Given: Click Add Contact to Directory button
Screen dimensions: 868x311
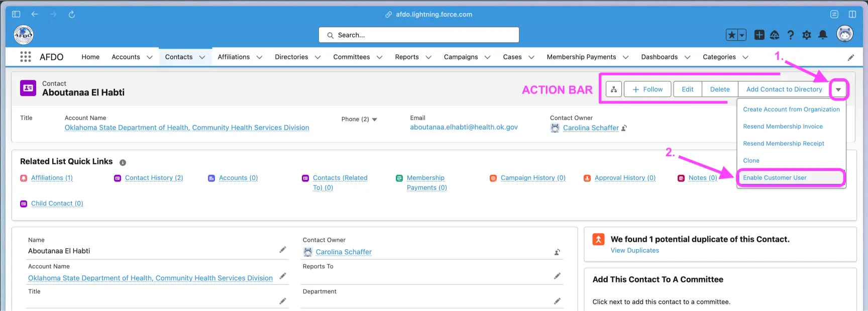Looking at the screenshot, I should pos(784,89).
